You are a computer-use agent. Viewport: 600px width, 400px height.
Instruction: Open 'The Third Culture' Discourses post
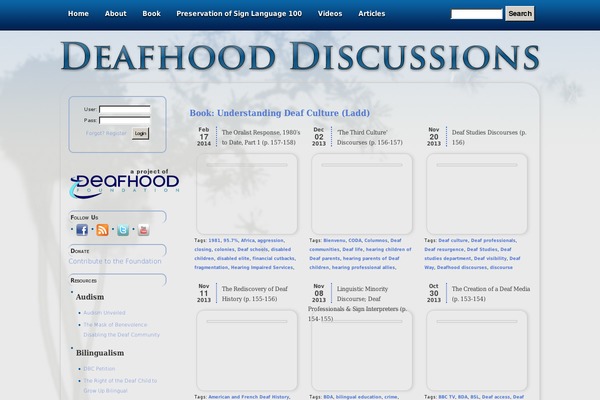(370, 137)
